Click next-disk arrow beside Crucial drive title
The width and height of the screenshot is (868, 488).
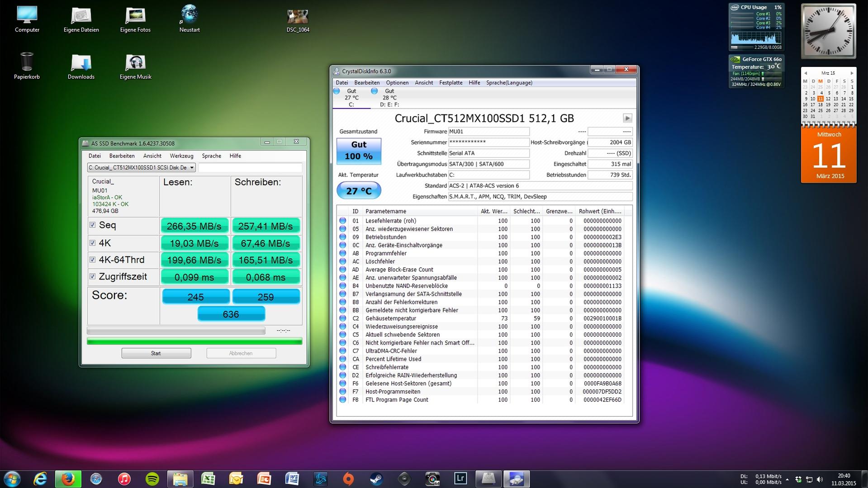[x=627, y=118]
